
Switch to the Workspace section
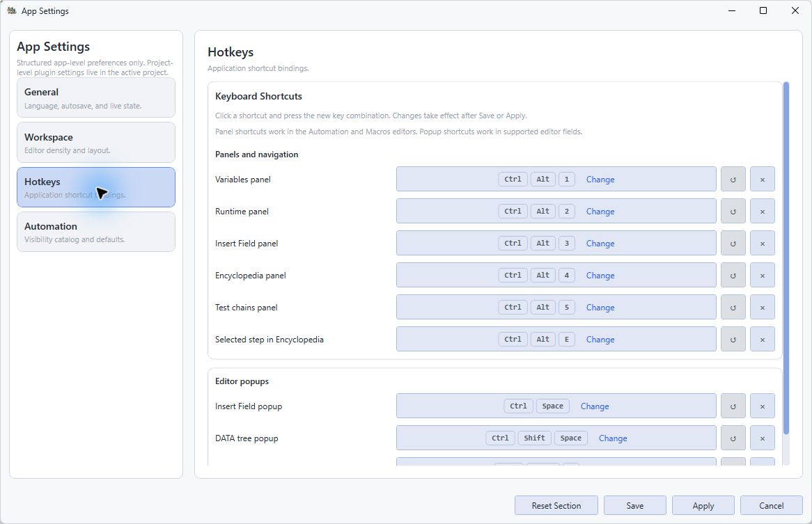(96, 142)
